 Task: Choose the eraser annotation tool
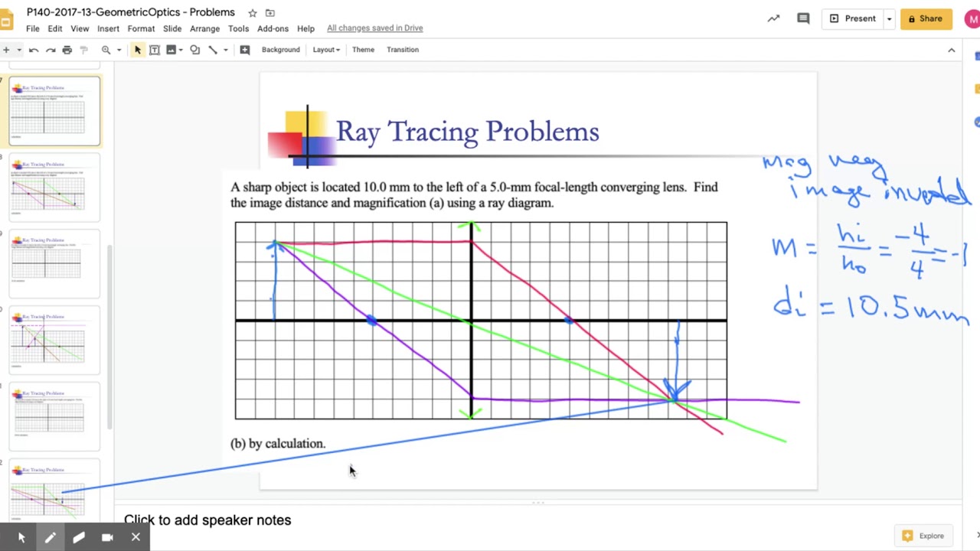coord(79,537)
